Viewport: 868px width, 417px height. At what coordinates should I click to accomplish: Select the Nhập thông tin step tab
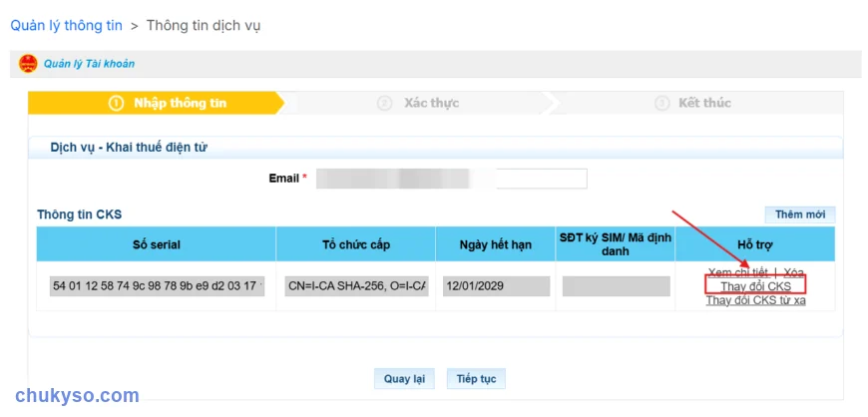156,103
